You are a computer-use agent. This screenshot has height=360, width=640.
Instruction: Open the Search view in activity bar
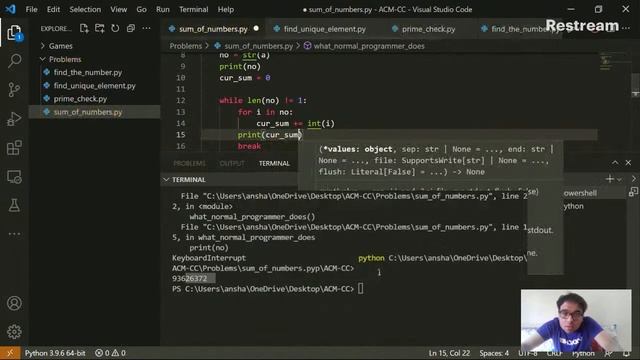pyautogui.click(x=14, y=61)
